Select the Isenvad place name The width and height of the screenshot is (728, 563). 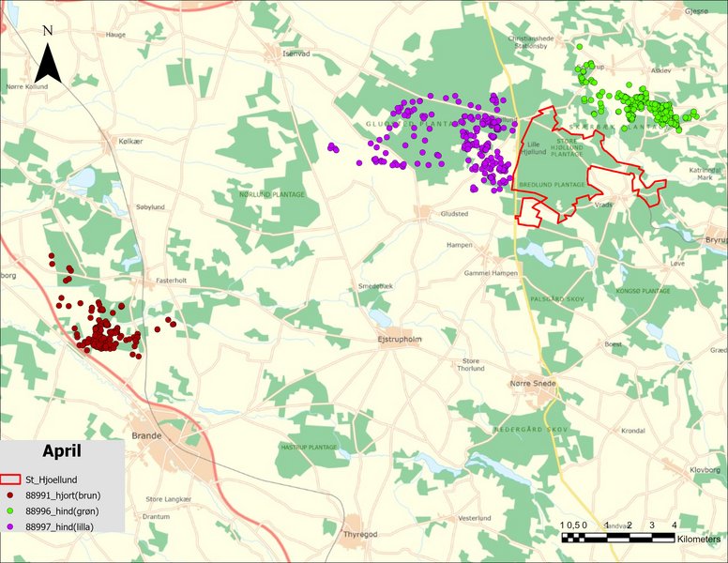[x=296, y=53]
